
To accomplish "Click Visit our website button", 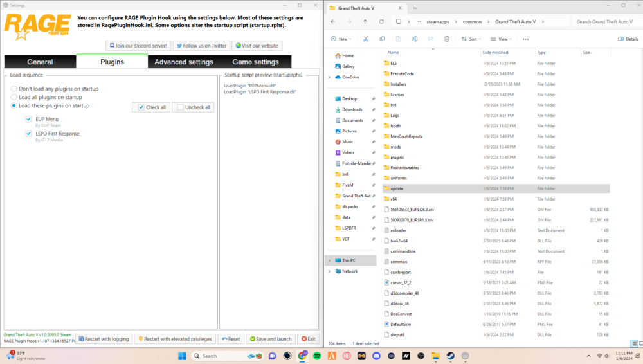I will (257, 46).
